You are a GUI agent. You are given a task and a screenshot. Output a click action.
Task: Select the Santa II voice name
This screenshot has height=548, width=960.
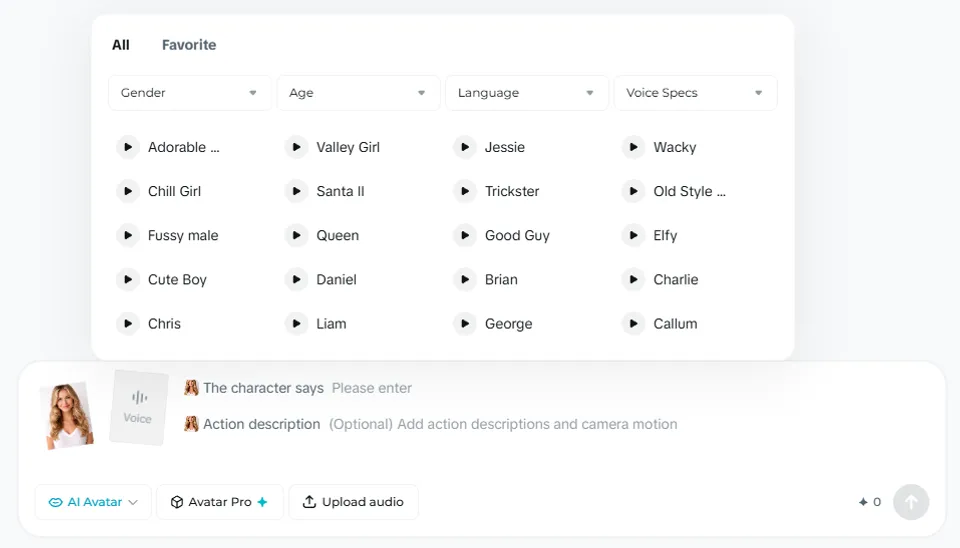point(340,191)
